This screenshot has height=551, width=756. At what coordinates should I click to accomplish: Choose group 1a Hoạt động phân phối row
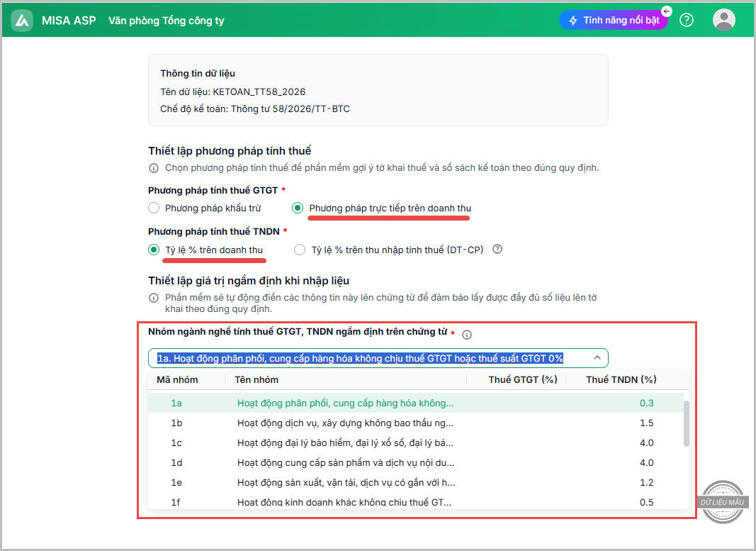coord(415,403)
